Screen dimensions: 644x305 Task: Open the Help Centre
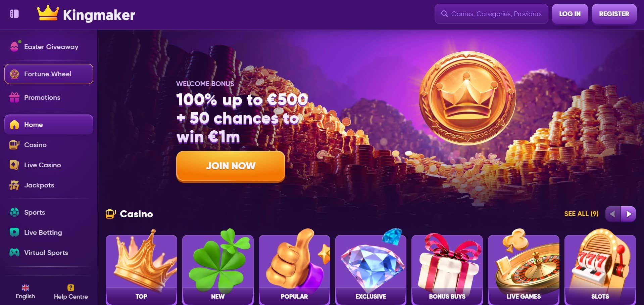71,292
